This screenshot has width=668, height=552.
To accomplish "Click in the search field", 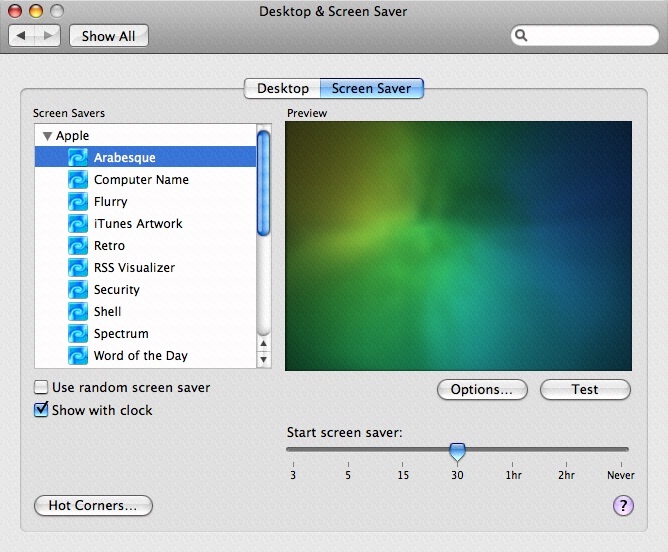I will (584, 35).
